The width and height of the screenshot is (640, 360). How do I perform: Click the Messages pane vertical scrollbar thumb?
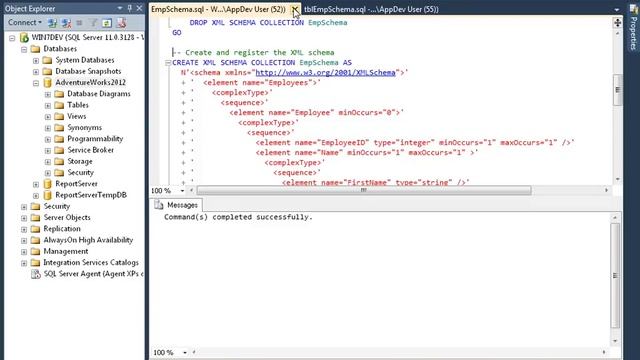click(615, 276)
